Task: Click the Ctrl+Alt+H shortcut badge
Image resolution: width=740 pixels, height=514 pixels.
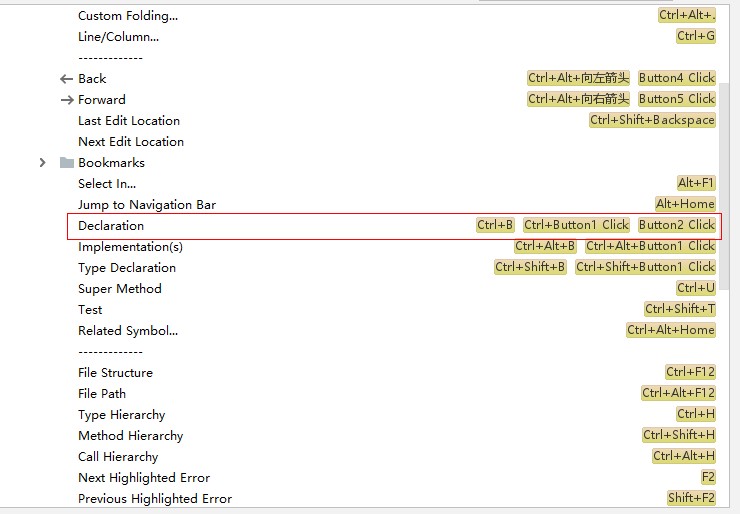Action: [x=684, y=456]
